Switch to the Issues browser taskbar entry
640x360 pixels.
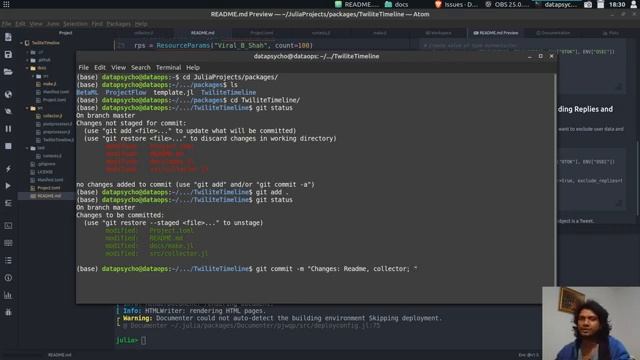[456, 4]
